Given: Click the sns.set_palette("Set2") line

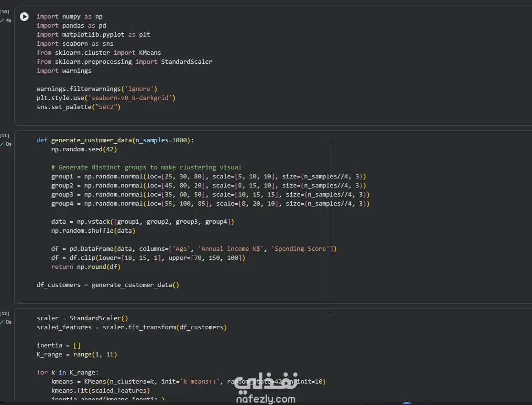Looking at the screenshot, I should click(x=79, y=107).
